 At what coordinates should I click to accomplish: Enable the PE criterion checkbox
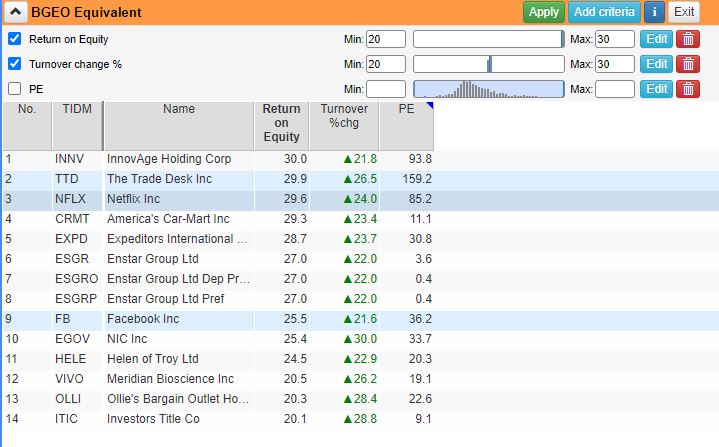point(15,88)
